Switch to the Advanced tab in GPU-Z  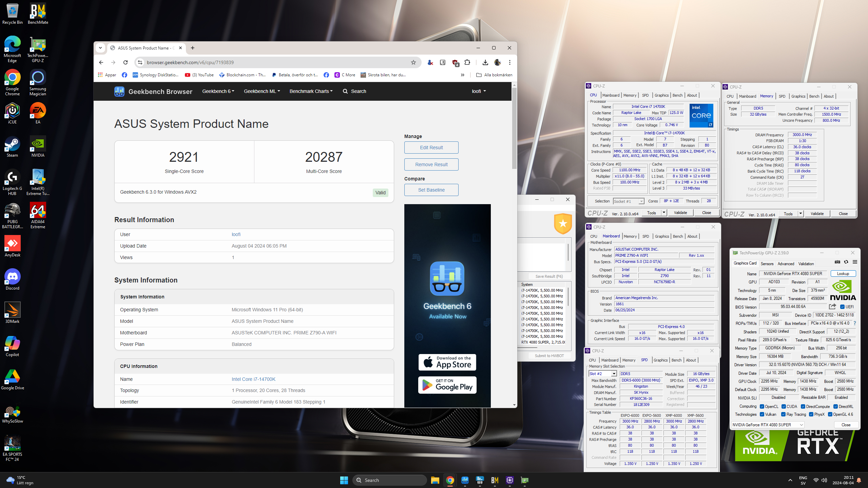click(786, 263)
